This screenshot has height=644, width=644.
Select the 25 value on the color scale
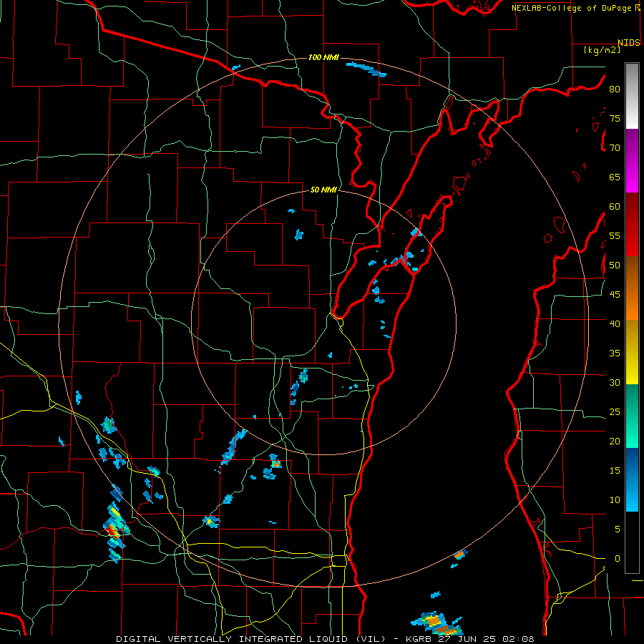(x=615, y=412)
